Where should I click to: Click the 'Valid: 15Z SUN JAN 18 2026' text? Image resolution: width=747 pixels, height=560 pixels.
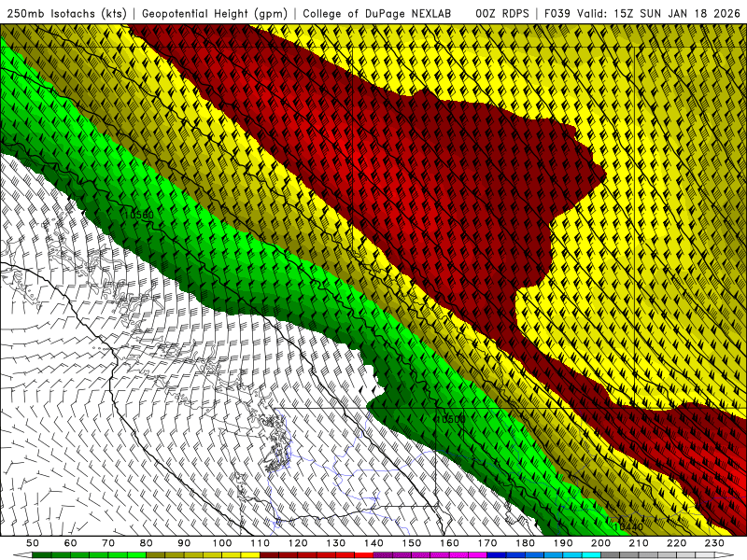(659, 14)
